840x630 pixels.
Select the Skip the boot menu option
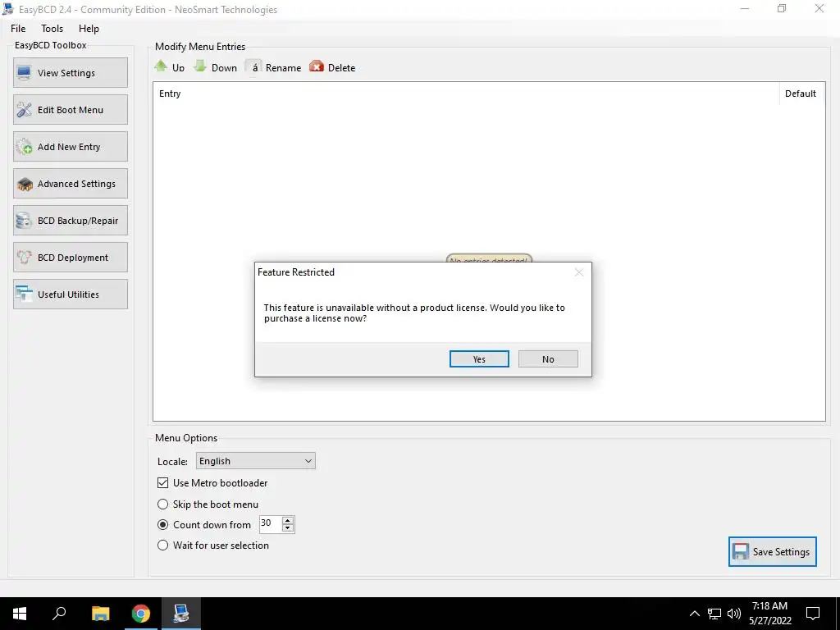point(163,504)
